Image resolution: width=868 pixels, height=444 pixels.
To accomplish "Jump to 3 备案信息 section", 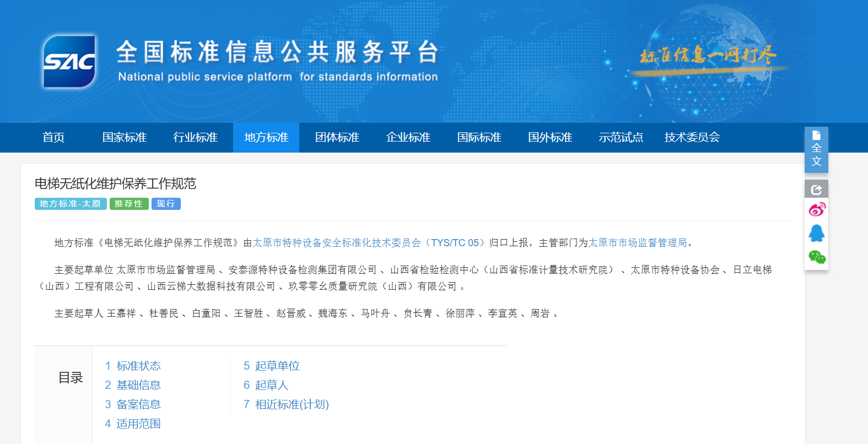I will pos(133,404).
